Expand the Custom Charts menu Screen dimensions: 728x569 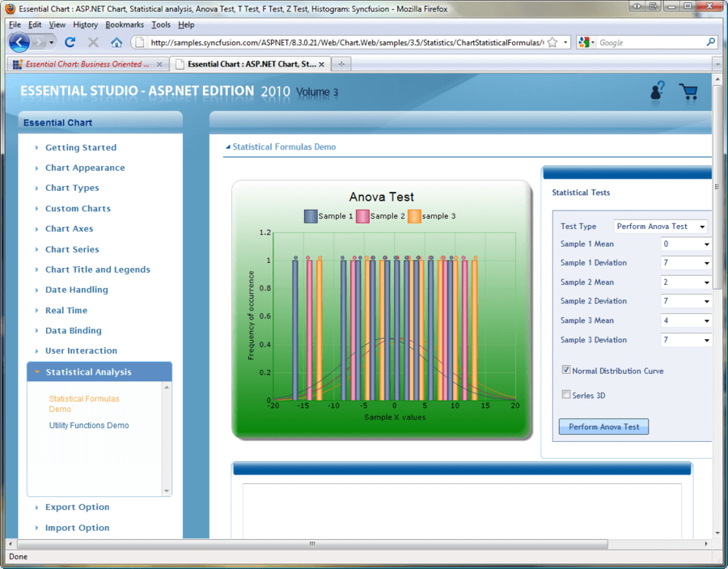[78, 209]
